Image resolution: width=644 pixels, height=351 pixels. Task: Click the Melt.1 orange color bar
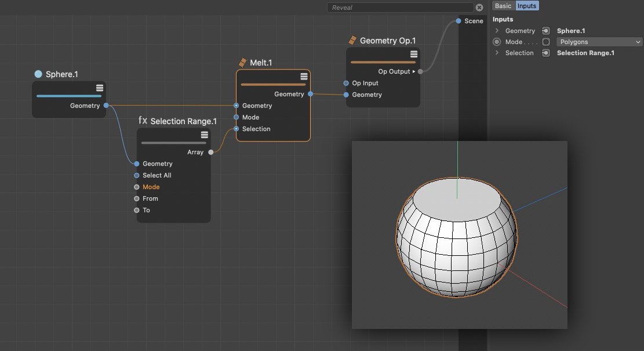273,85
